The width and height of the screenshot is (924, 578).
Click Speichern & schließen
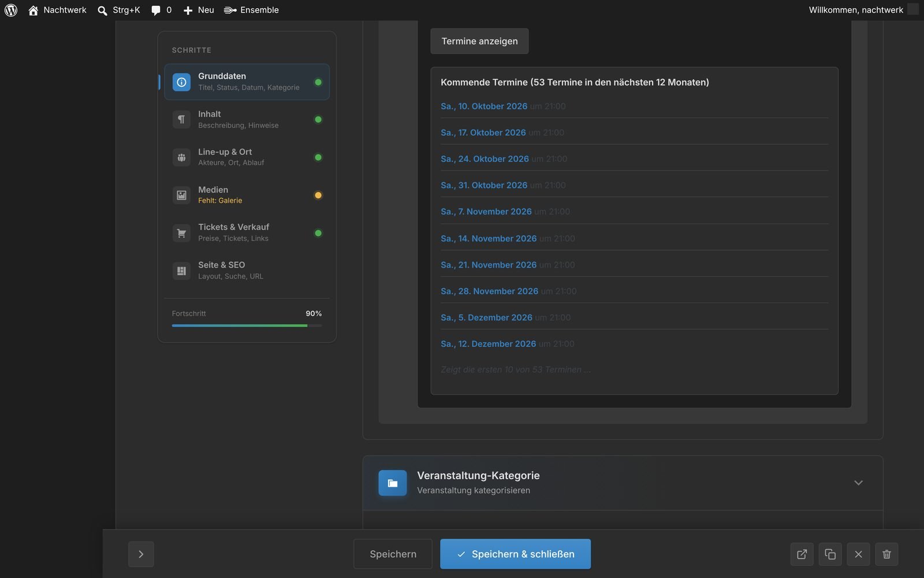(515, 554)
